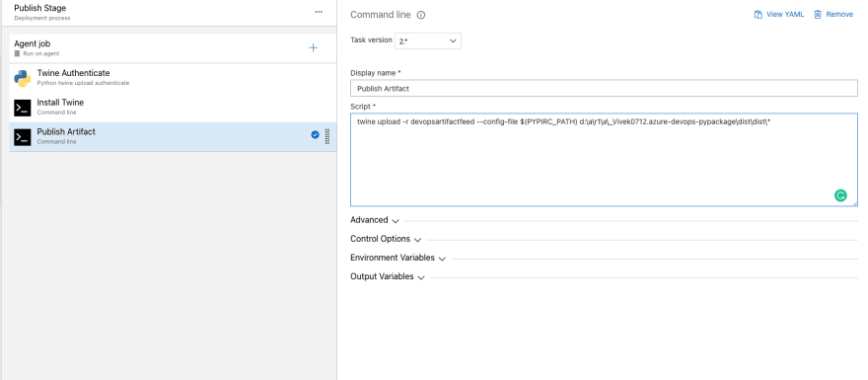Select the Publish Artifact task
The image size is (868, 380).
(174, 137)
